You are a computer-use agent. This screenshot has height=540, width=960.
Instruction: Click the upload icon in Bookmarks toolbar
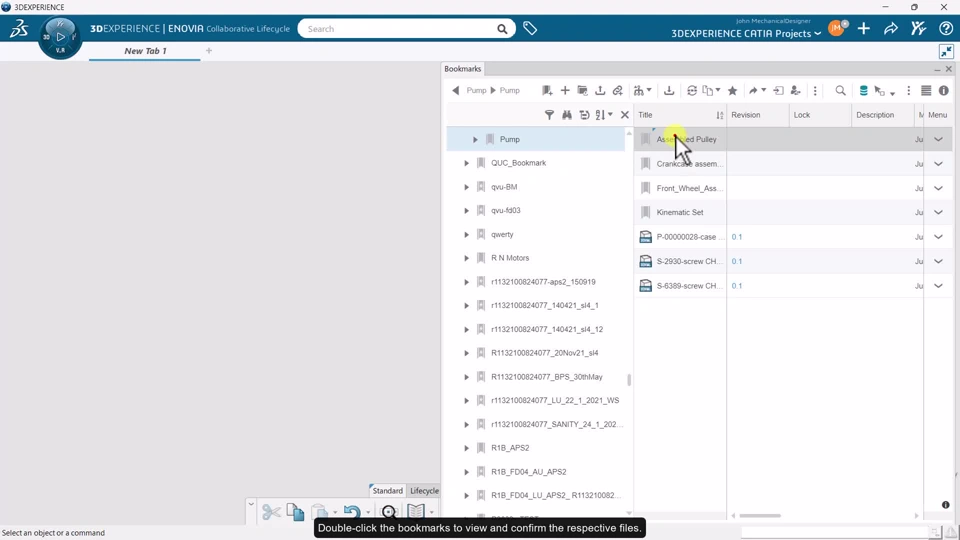pos(600,91)
